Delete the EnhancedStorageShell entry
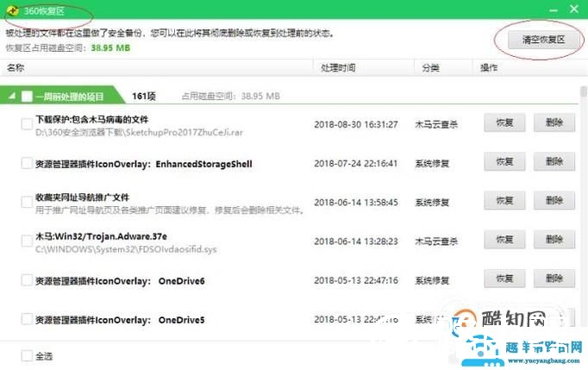The width and height of the screenshot is (588, 370). pos(554,162)
